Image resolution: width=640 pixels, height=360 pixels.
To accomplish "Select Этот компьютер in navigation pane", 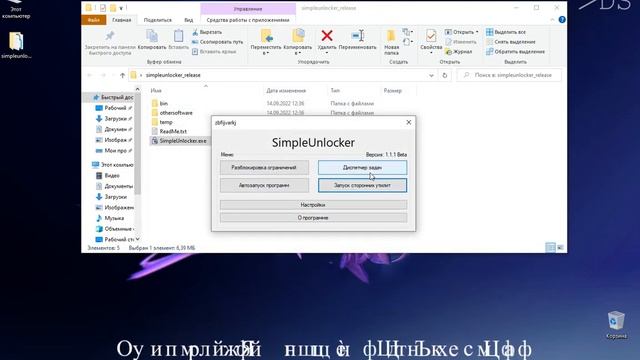I will (113, 165).
